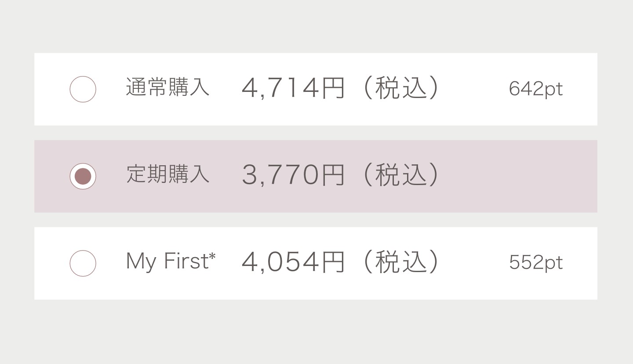Click the 642pt points label
The width and height of the screenshot is (633, 364).
coord(536,89)
